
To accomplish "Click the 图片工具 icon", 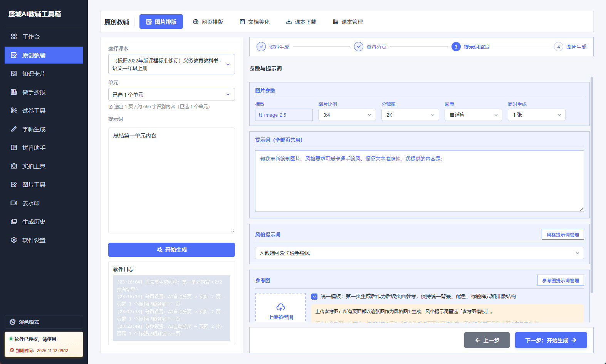I will point(14,185).
